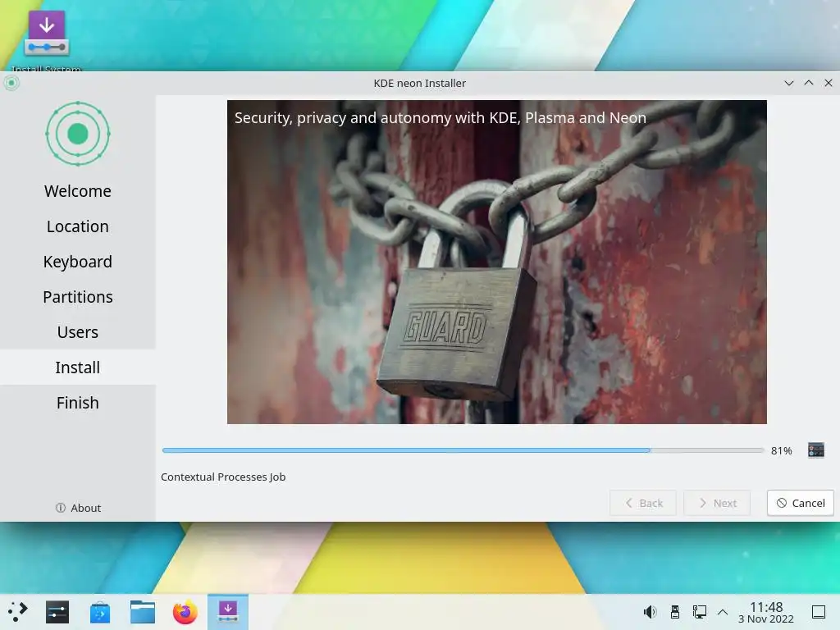Click the Next button
840x630 pixels.
click(x=717, y=503)
